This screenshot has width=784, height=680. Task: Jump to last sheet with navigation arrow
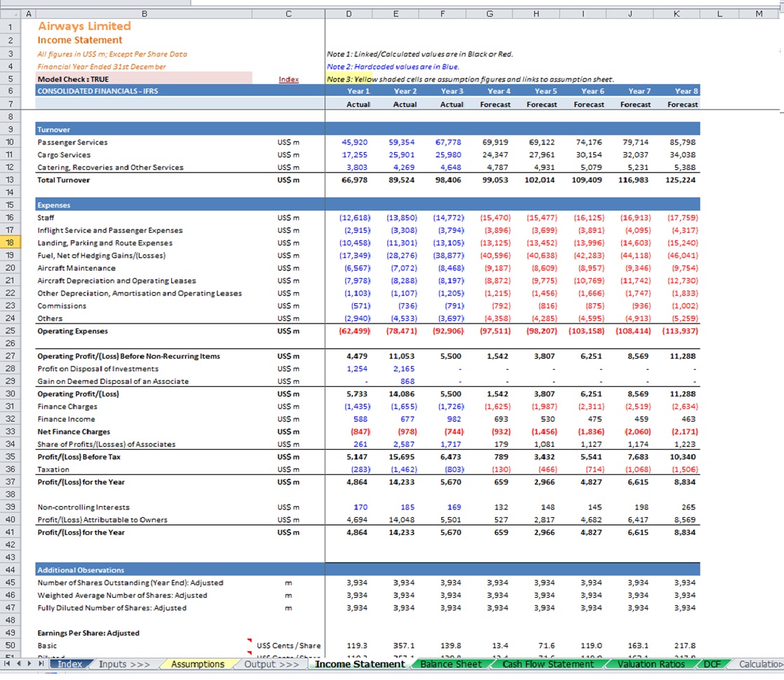click(41, 663)
